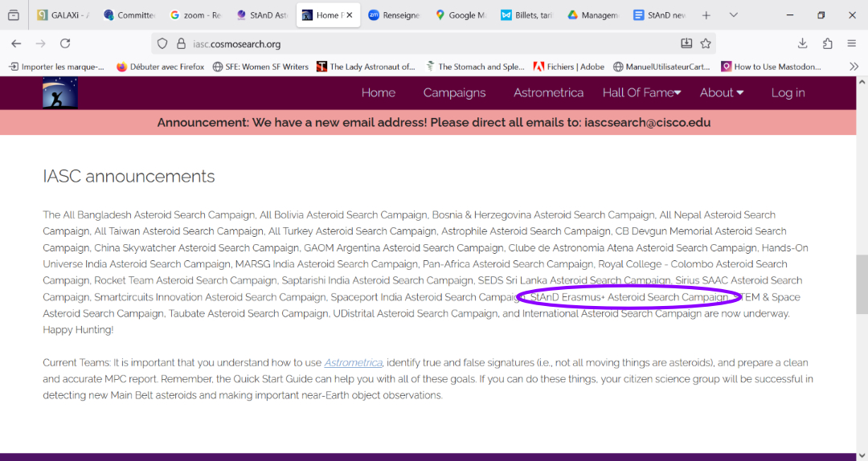
Task: Click the shield tracking protection icon
Action: tap(162, 43)
